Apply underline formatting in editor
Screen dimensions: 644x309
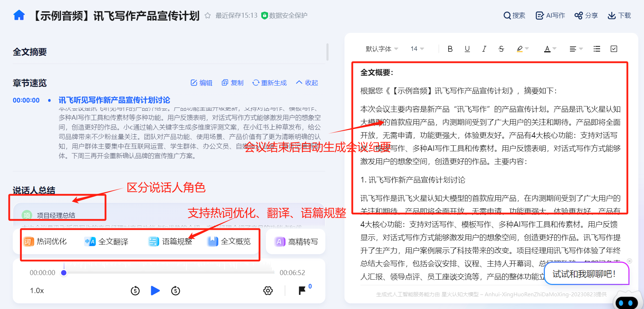(x=467, y=49)
